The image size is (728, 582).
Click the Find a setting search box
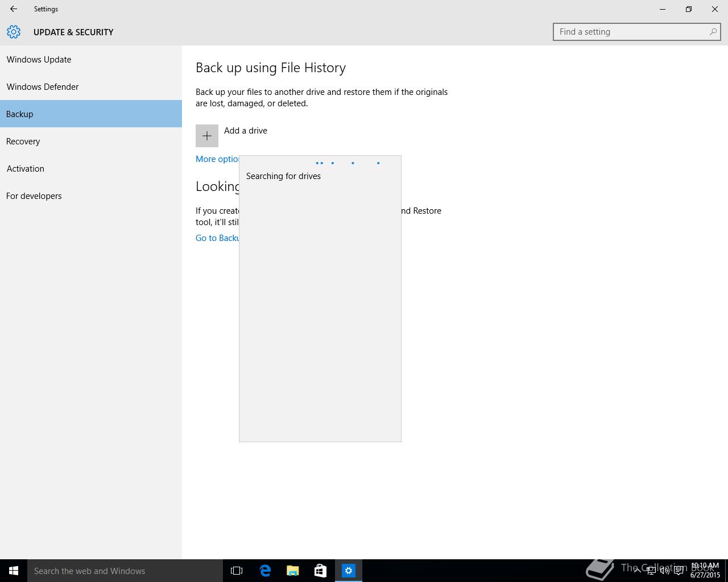(x=637, y=32)
